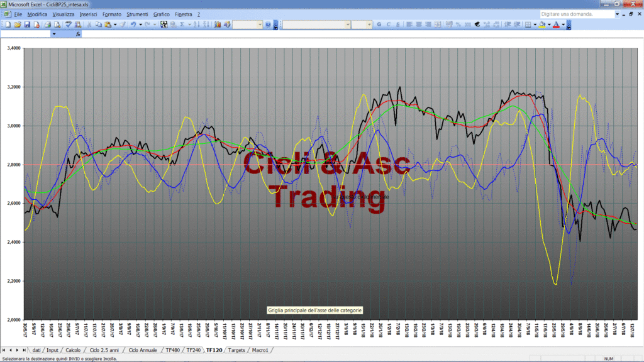Open the font name combo box

(x=316, y=25)
